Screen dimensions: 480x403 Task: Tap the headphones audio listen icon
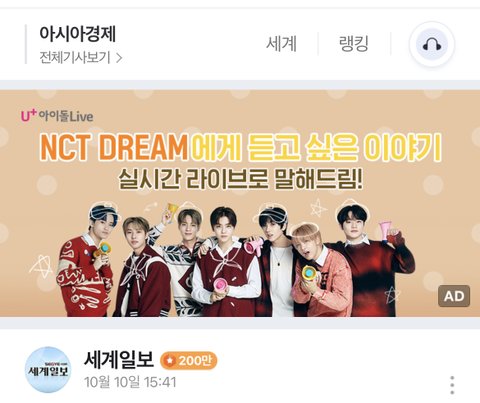pyautogui.click(x=432, y=44)
